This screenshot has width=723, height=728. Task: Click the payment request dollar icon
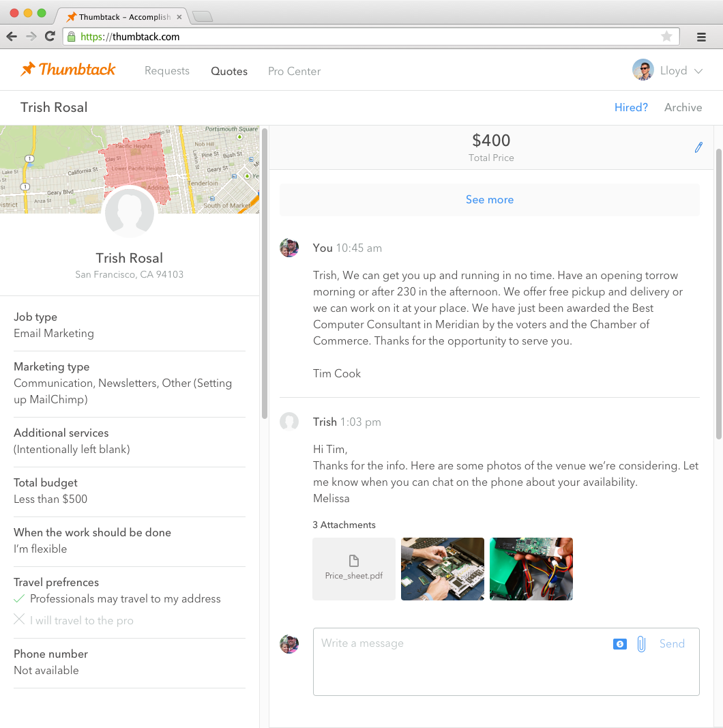619,644
